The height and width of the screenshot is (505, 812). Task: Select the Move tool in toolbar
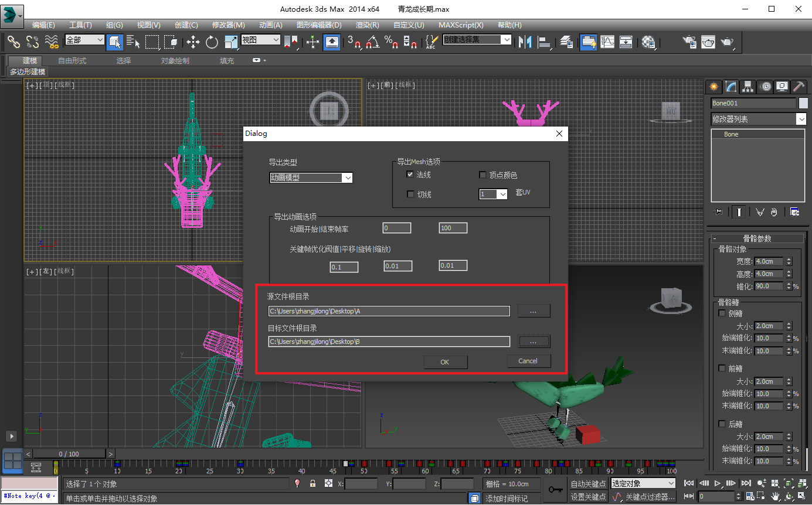click(193, 42)
